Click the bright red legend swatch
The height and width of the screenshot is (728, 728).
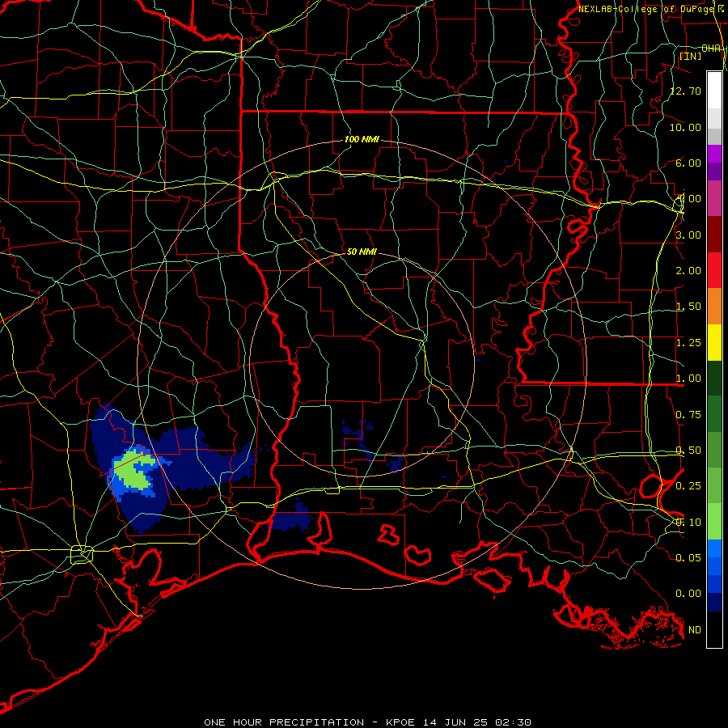[714, 270]
